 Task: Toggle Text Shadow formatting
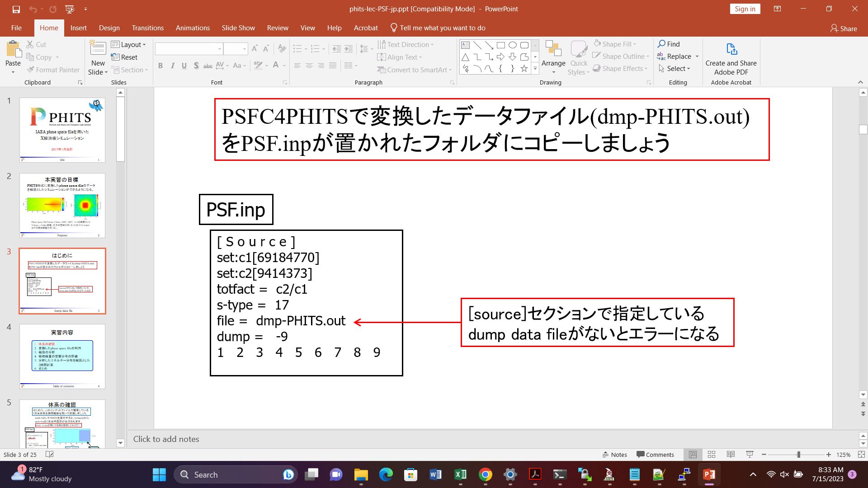point(196,66)
